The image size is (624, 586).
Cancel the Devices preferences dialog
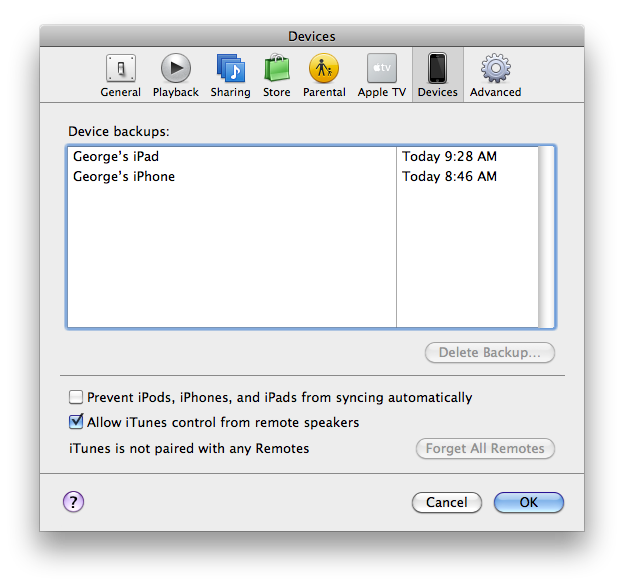coord(447,502)
